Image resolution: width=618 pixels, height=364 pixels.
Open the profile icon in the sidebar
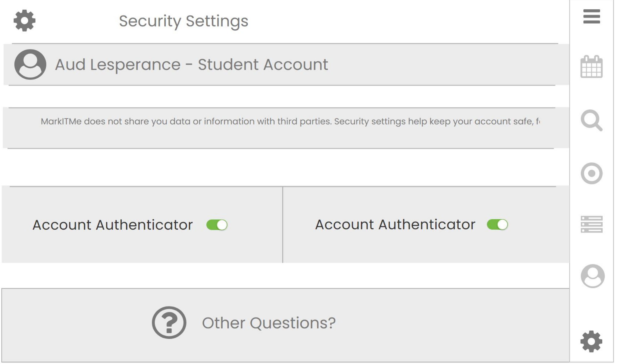point(592,276)
